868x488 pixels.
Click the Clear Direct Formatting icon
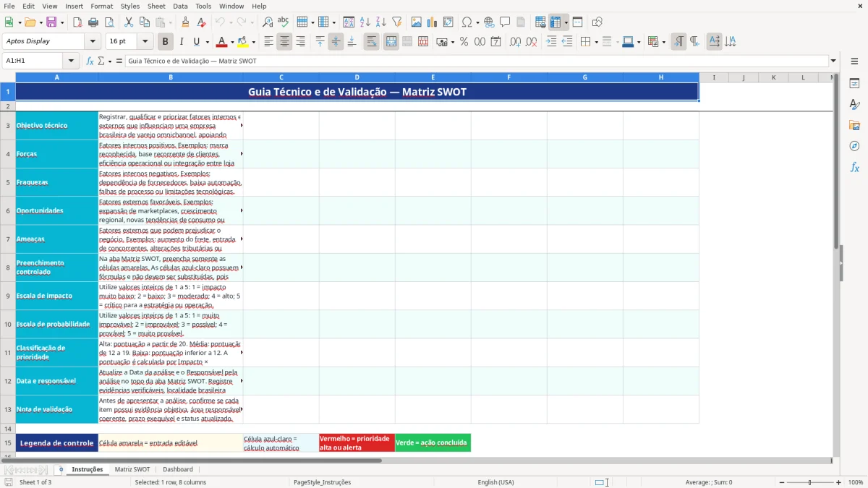point(200,22)
